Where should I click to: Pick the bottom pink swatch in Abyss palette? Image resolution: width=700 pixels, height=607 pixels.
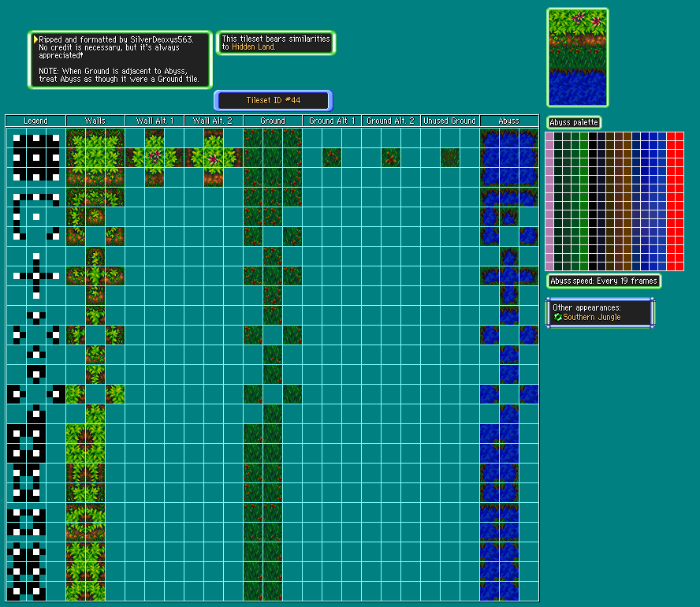[549, 266]
